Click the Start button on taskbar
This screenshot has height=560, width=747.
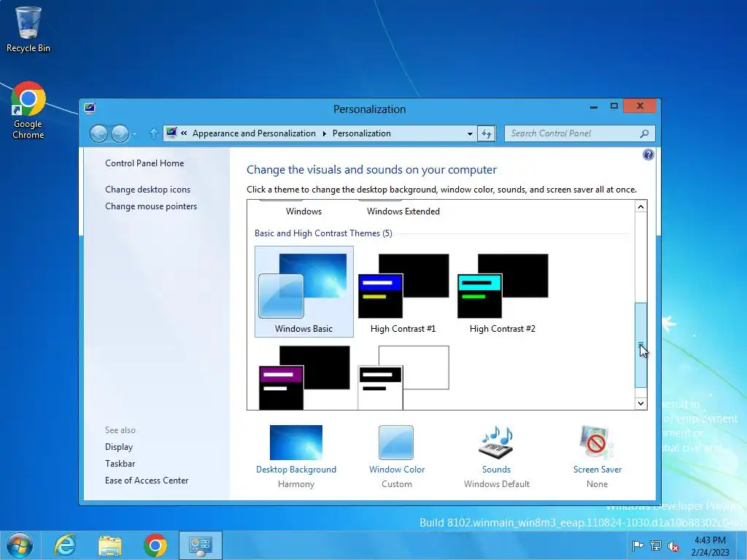[20, 545]
